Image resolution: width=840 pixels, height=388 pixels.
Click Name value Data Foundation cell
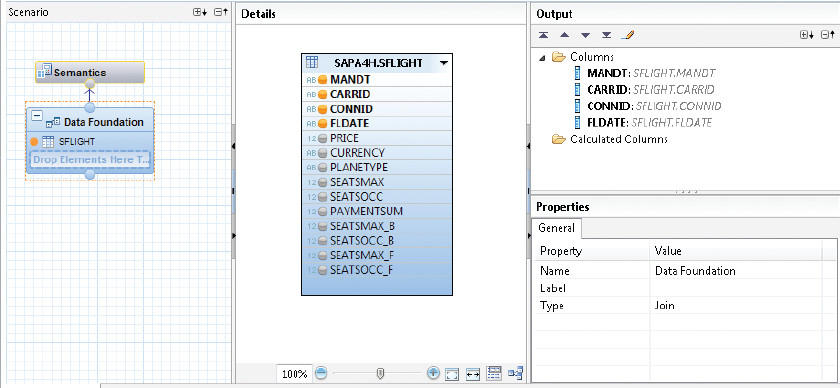click(735, 271)
